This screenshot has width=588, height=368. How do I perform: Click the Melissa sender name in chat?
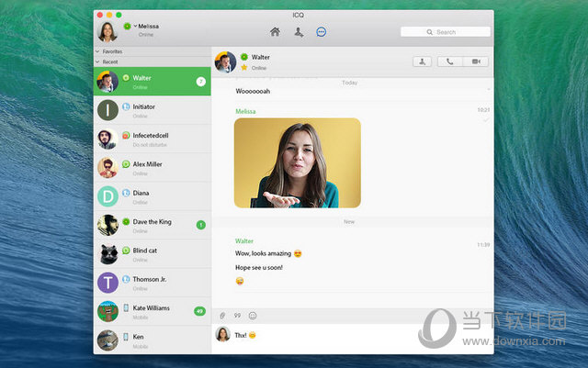click(x=245, y=111)
